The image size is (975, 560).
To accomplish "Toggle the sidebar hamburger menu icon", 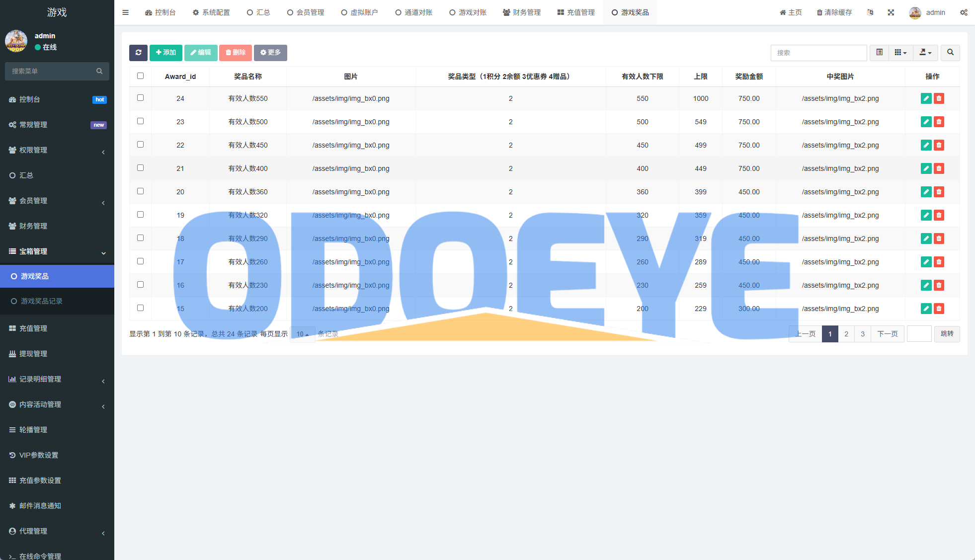I will pyautogui.click(x=125, y=12).
